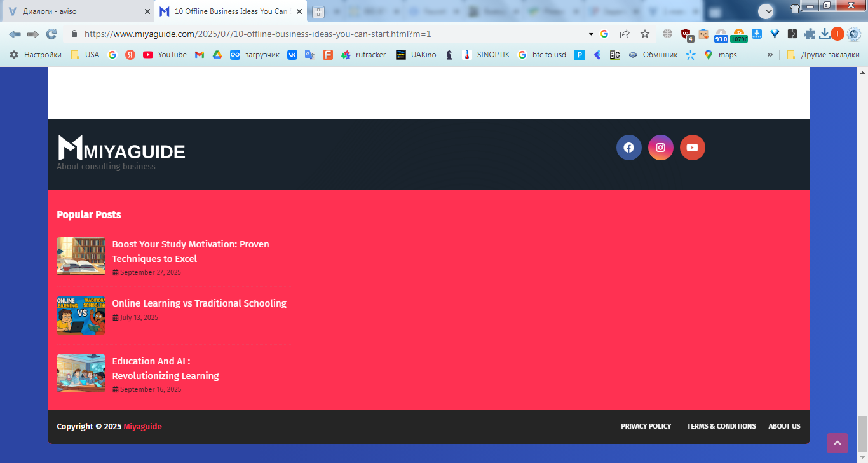Click the July 13, 2025 date text
This screenshot has width=868, height=463.
pyautogui.click(x=139, y=317)
